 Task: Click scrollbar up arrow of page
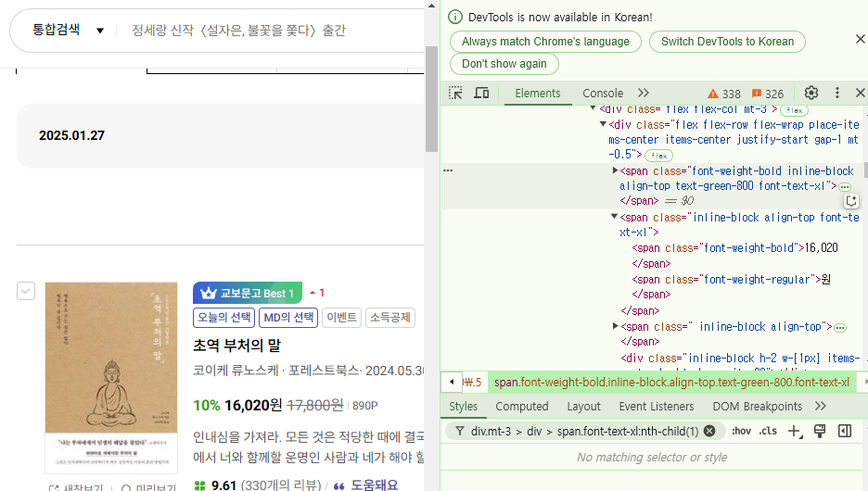[431, 6]
